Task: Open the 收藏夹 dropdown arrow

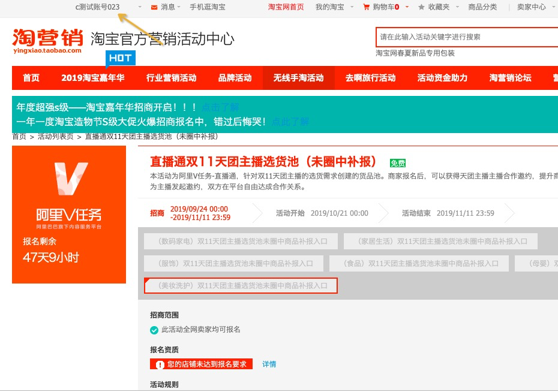Action: click(458, 7)
